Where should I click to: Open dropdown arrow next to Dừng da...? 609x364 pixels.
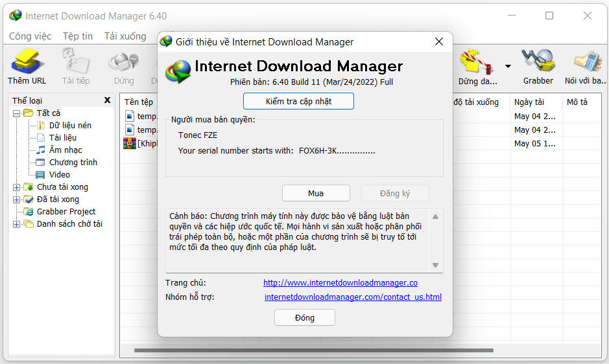(x=508, y=66)
